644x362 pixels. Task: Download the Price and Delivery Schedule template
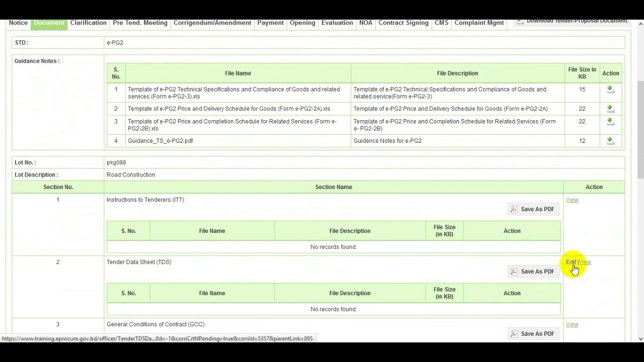coord(610,109)
